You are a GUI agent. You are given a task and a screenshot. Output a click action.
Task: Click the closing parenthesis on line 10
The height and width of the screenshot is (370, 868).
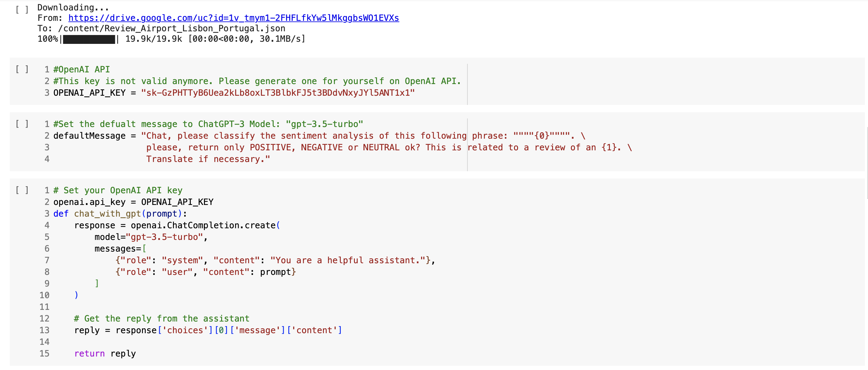pos(76,295)
